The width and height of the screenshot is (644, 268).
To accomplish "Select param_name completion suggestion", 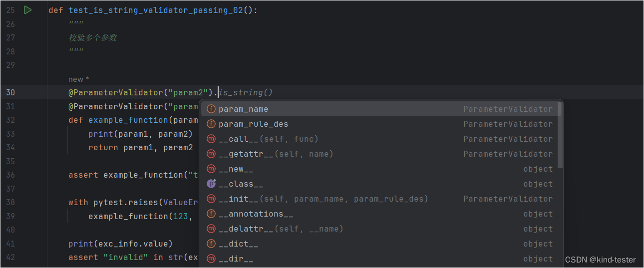I will coord(381,109).
